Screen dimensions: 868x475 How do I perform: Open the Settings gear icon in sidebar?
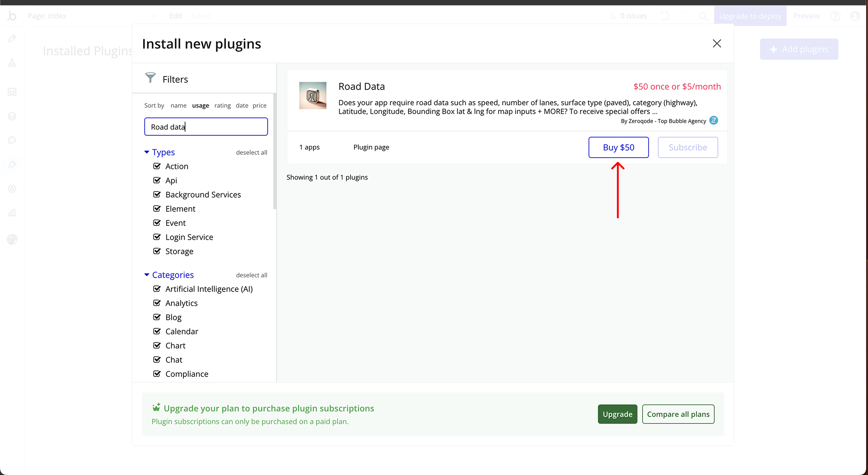coord(12,189)
